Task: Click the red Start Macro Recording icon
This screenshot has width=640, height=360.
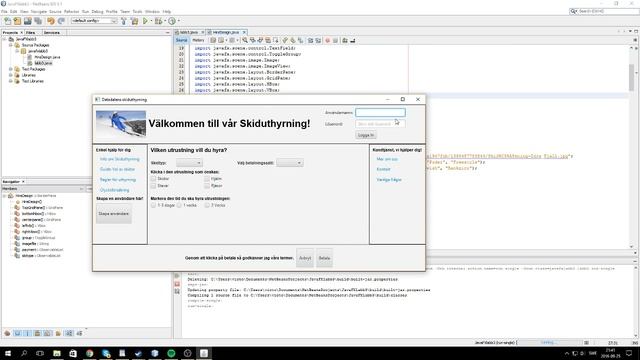Action: click(x=327, y=40)
